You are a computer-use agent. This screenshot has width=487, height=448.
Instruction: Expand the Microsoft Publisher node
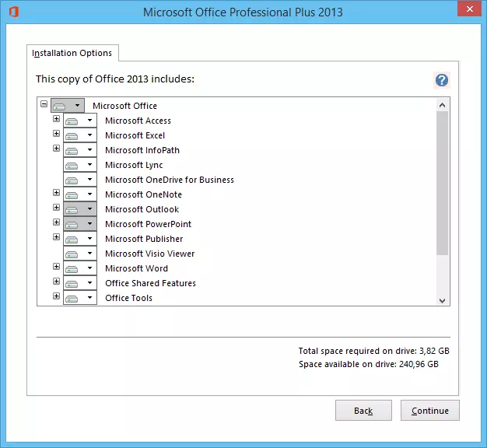[56, 237]
